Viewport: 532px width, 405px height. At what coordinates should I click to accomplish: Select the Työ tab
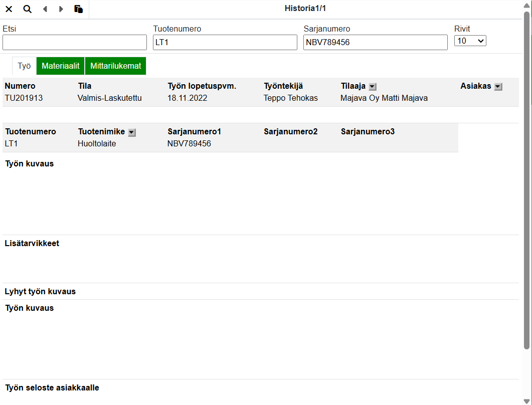pos(24,66)
